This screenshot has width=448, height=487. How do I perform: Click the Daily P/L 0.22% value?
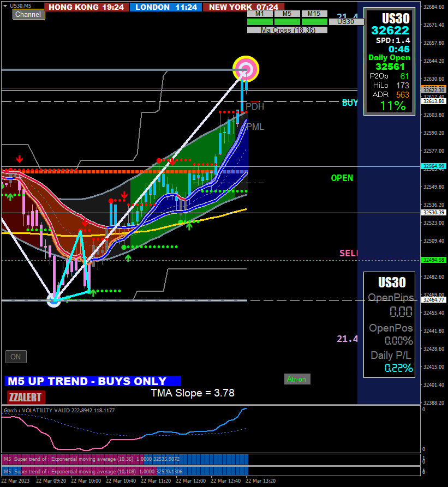[x=398, y=368]
